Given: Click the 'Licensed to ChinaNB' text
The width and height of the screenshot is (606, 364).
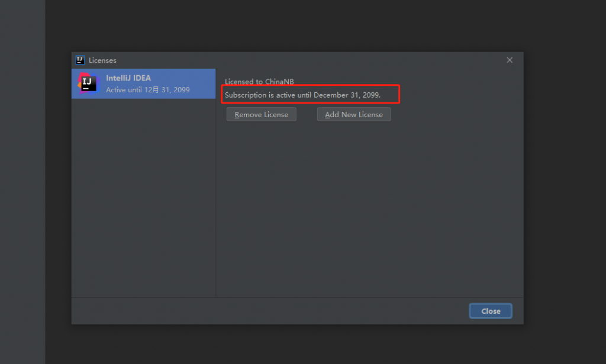Looking at the screenshot, I should tap(259, 82).
